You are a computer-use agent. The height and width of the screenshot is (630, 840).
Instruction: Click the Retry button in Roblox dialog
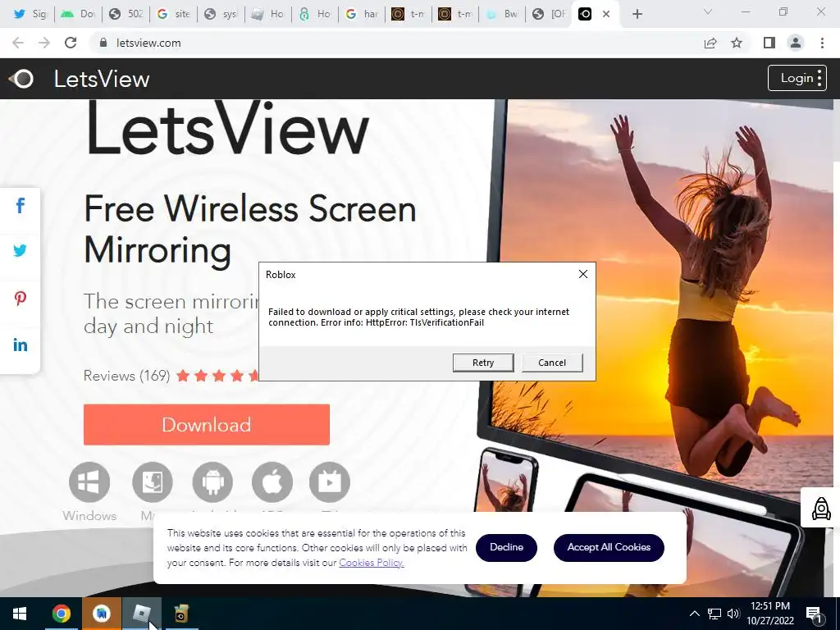click(482, 363)
